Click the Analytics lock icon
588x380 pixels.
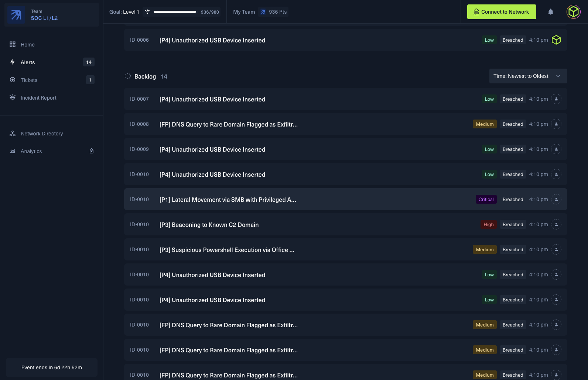point(92,151)
